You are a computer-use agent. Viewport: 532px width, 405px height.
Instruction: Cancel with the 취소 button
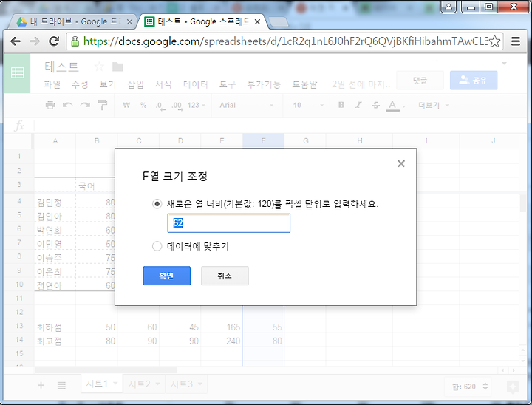(225, 276)
